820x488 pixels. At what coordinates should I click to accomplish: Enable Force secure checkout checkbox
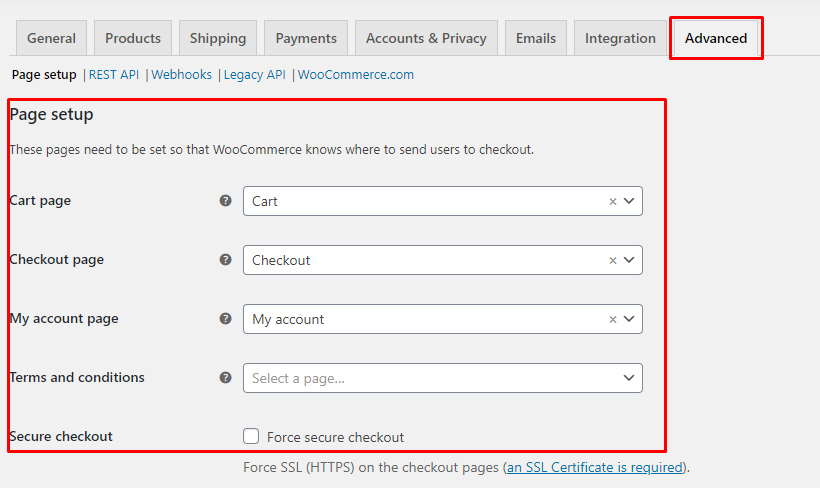tap(251, 436)
